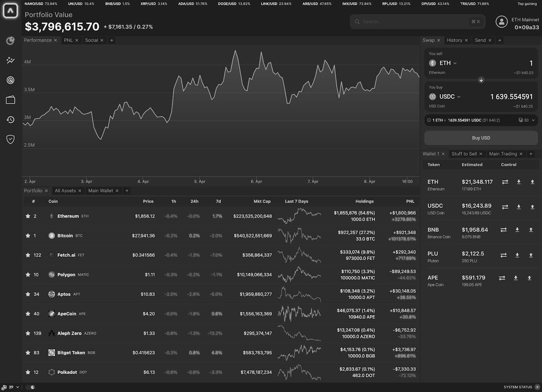542x392 pixels.
Task: Toggle the favorite star for Aleph Zero
Action: pos(28,333)
